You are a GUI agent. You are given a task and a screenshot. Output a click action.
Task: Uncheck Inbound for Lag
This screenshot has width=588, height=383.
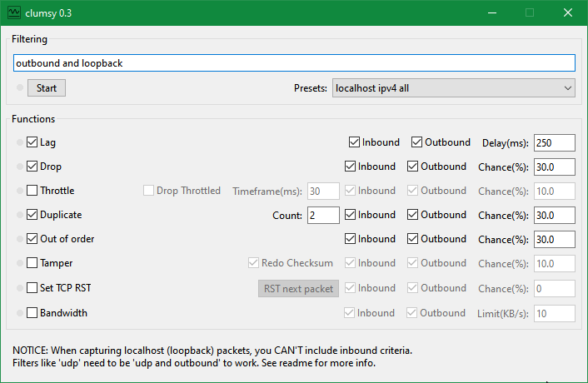[354, 142]
